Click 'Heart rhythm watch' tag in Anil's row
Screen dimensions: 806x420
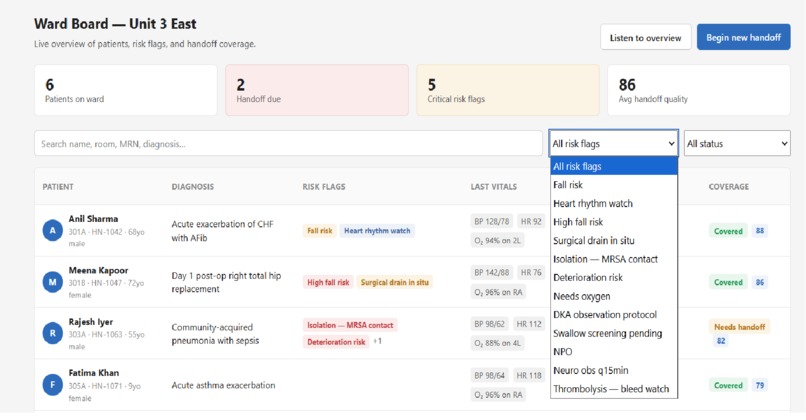click(x=377, y=231)
